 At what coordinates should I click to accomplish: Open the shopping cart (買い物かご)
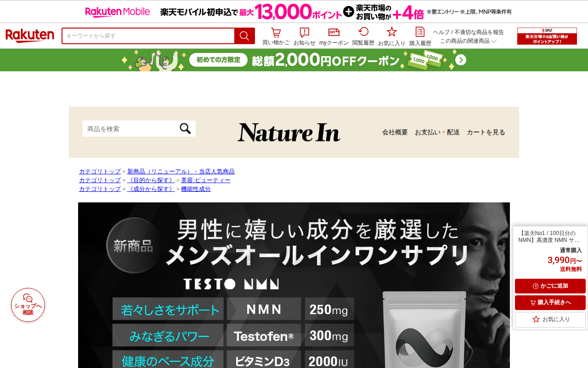276,36
